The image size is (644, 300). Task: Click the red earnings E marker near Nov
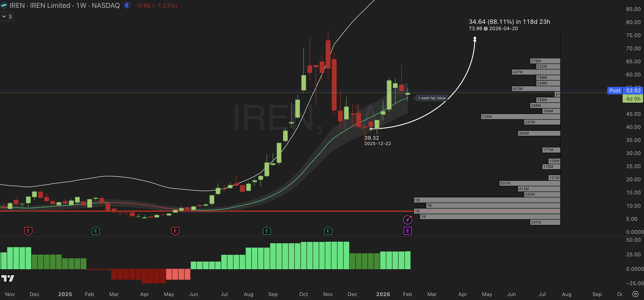(x=28, y=231)
